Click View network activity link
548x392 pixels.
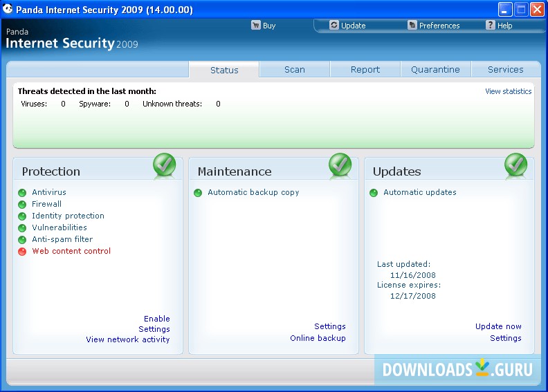128,339
